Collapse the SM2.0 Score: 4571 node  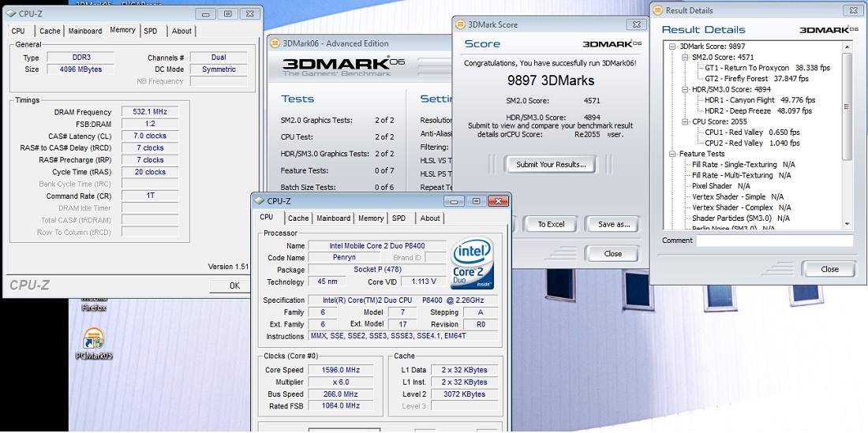(x=685, y=57)
